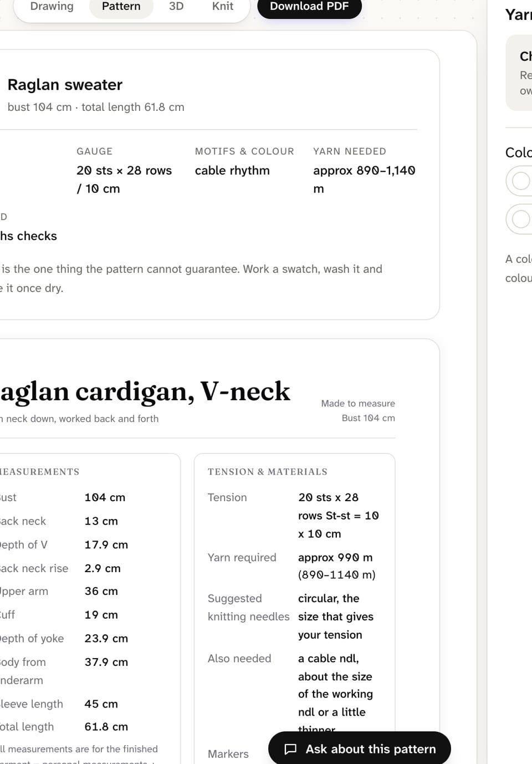Viewport: 532px width, 764px height.
Task: Select the Pattern tab
Action: [121, 6]
